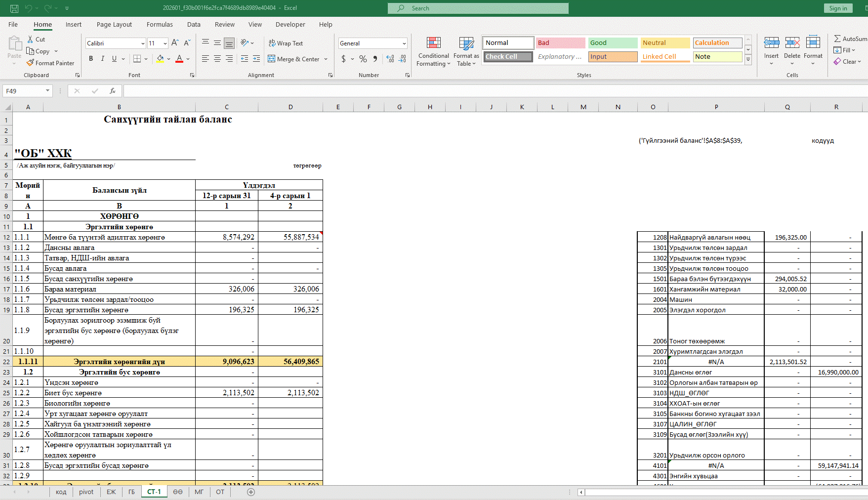The image size is (868, 500).
Task: Click the Center align icon
Action: [217, 59]
